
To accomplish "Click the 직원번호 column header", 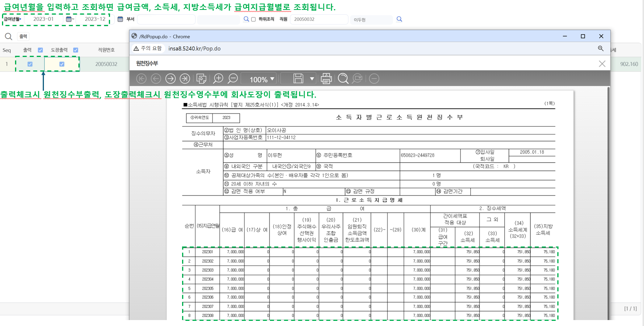I will click(106, 50).
